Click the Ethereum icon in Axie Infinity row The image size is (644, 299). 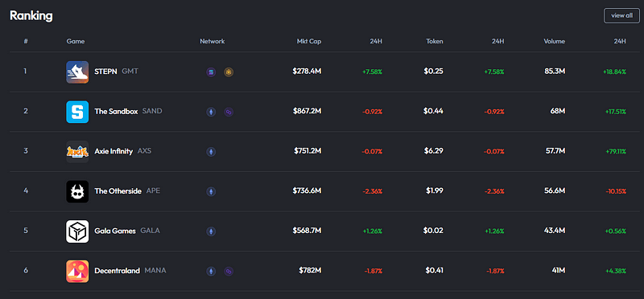tap(211, 152)
